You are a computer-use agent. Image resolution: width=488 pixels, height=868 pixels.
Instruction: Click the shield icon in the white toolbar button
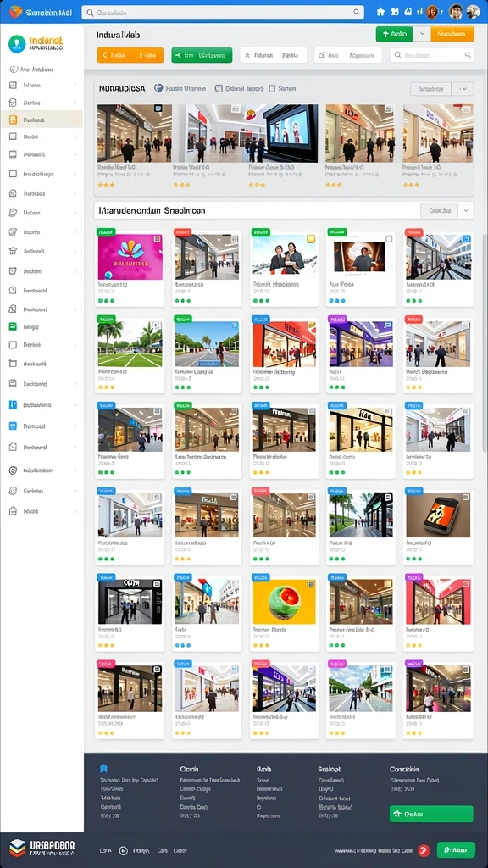[x=321, y=55]
